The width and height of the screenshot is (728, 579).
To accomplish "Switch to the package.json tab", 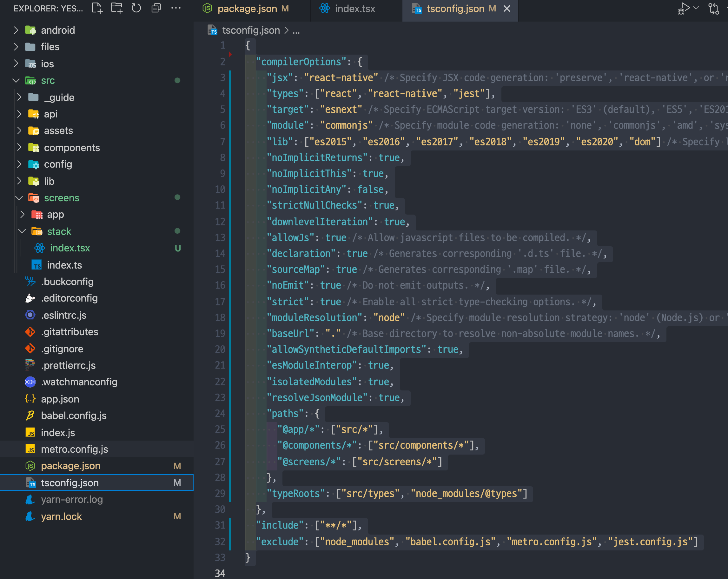I will [x=247, y=9].
